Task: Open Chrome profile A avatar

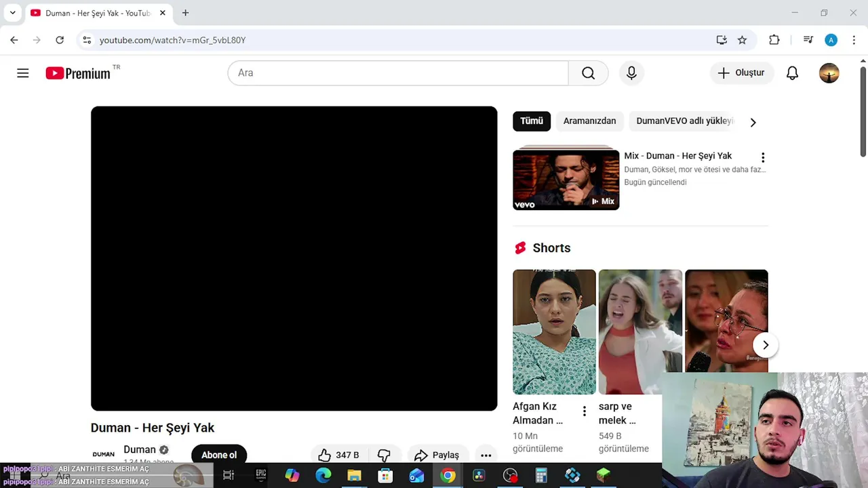Action: pyautogui.click(x=831, y=40)
